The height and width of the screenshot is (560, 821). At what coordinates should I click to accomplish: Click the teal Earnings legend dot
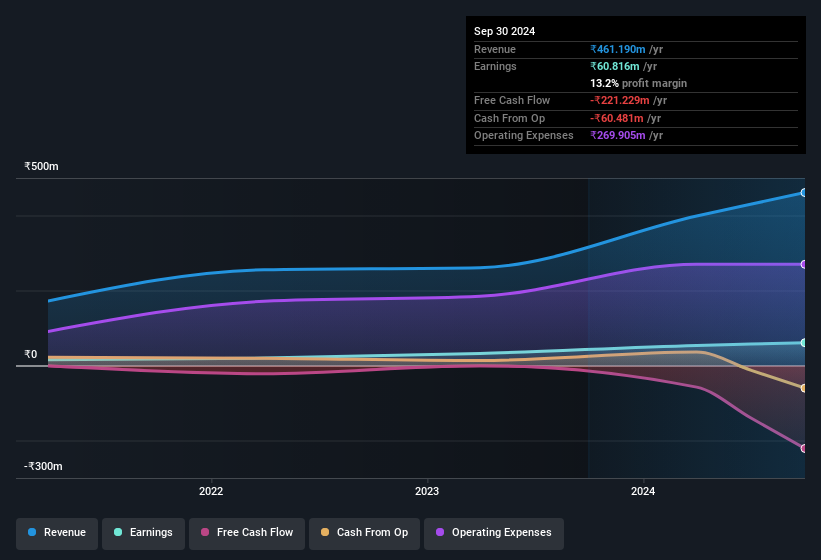click(118, 532)
